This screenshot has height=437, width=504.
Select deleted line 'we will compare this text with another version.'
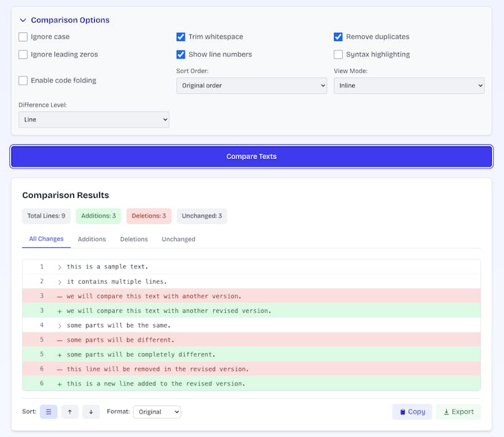[251, 296]
